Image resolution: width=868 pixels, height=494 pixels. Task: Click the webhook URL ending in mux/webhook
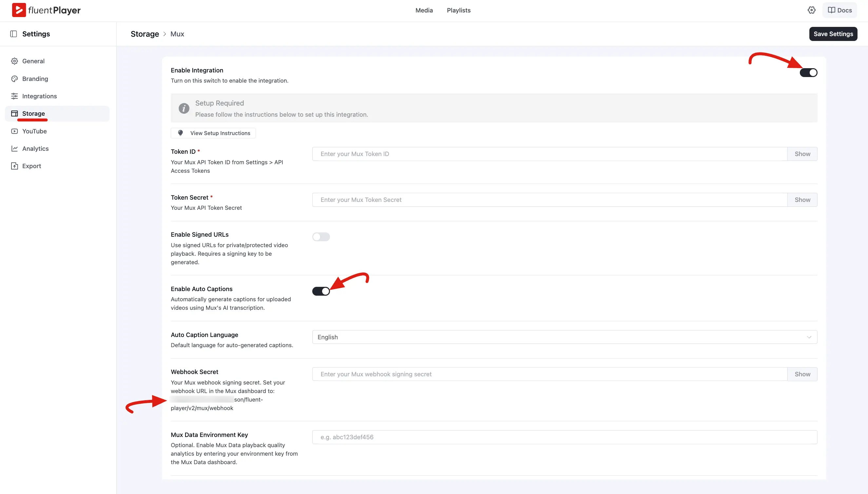click(x=217, y=404)
